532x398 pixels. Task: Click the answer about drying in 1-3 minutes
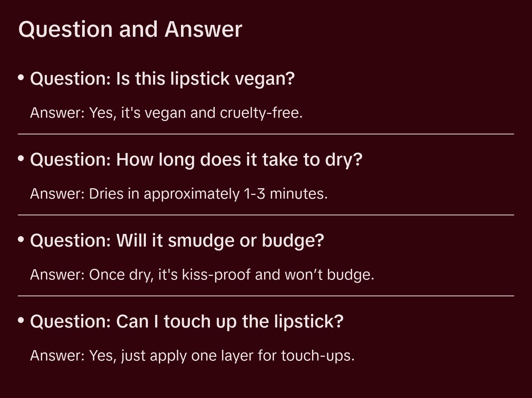pyautogui.click(x=179, y=194)
